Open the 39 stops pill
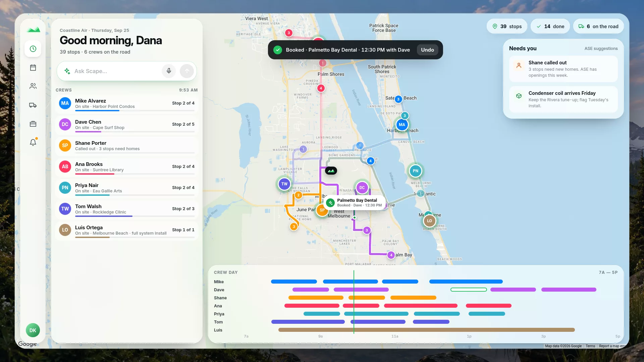The image size is (644, 362). point(507,26)
